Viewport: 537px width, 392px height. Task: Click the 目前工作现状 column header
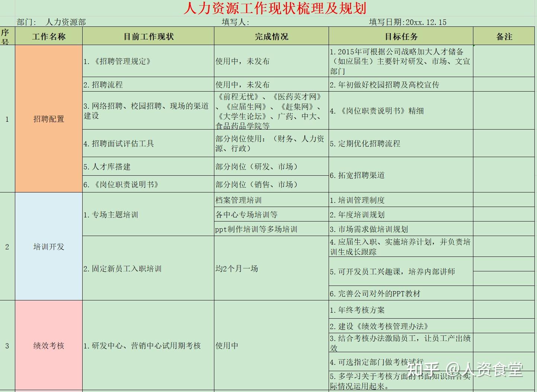click(x=148, y=36)
